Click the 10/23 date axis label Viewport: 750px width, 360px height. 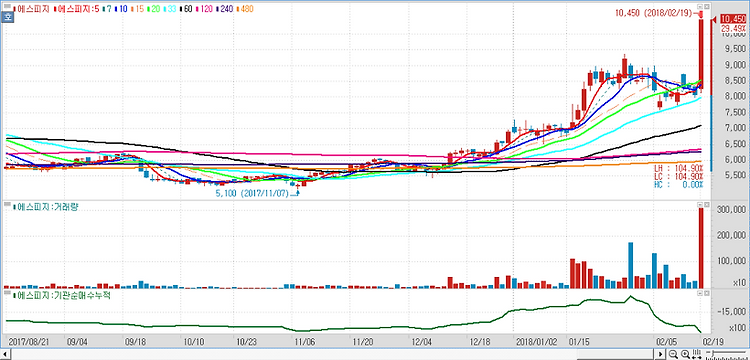point(247,342)
